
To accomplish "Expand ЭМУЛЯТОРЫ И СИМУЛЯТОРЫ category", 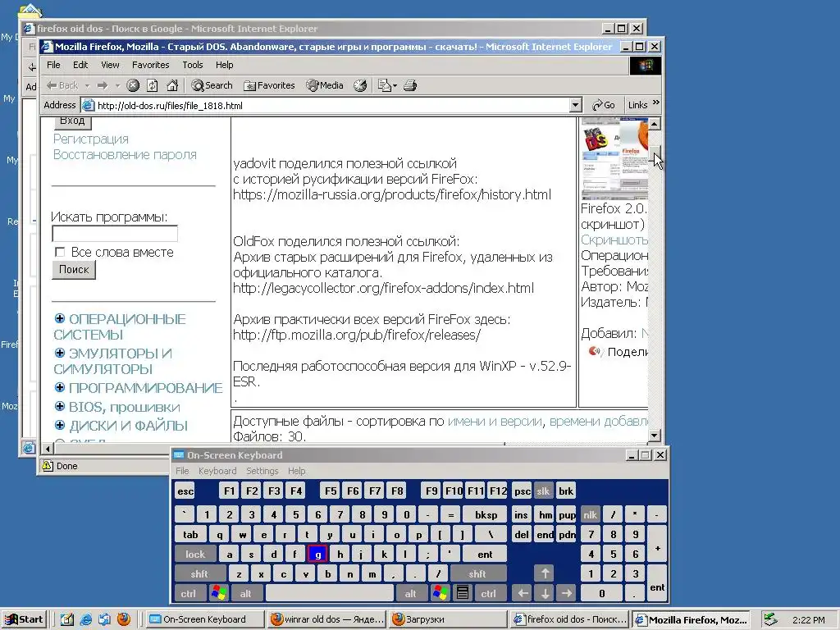I will (59, 353).
